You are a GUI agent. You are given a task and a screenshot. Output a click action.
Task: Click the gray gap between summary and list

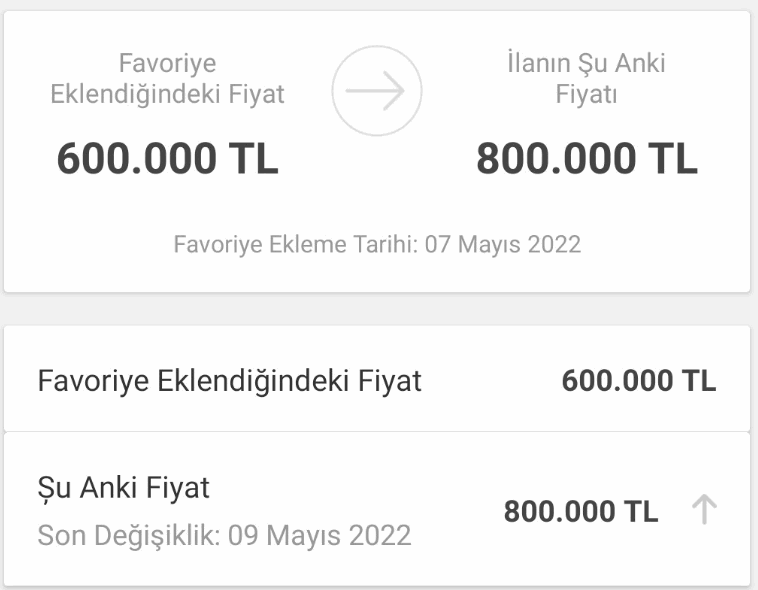click(x=378, y=308)
